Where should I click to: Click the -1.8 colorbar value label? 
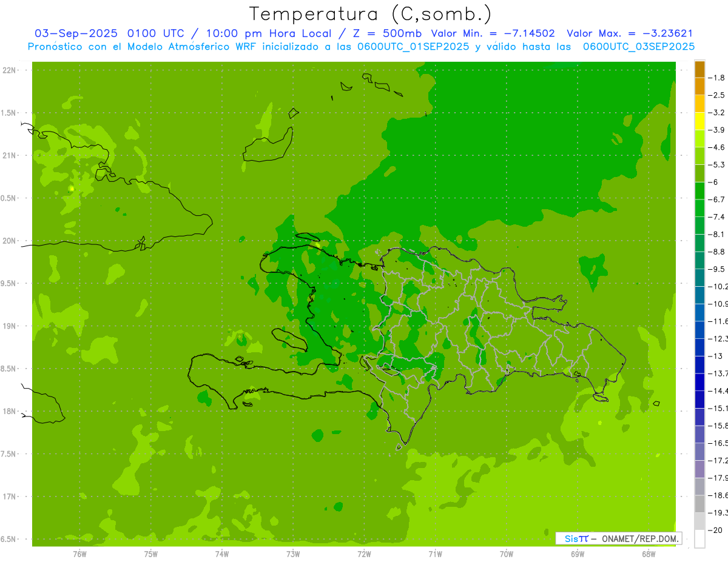[x=716, y=78]
